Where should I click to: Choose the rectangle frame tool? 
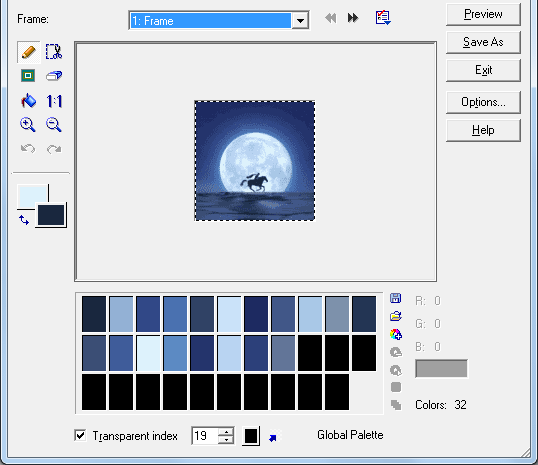tap(28, 75)
